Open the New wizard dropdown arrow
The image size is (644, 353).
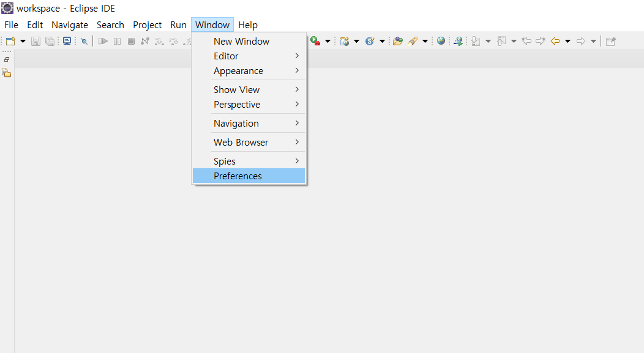[23, 41]
